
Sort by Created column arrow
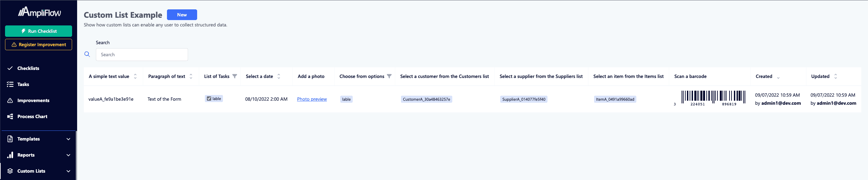tap(778, 77)
